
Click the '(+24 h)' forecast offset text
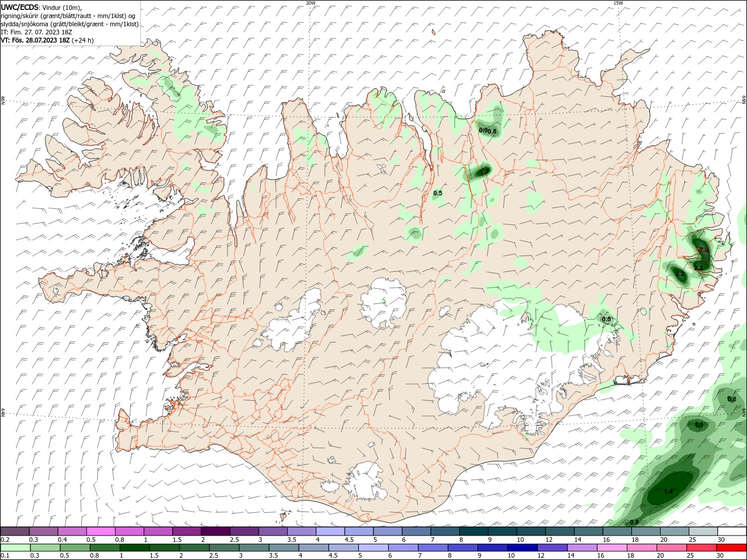82,40
